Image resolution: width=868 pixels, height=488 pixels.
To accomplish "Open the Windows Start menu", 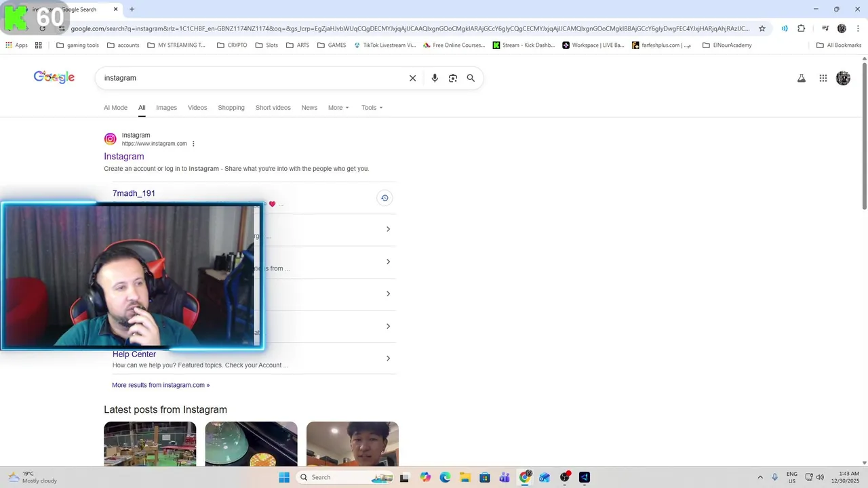I will pyautogui.click(x=284, y=477).
